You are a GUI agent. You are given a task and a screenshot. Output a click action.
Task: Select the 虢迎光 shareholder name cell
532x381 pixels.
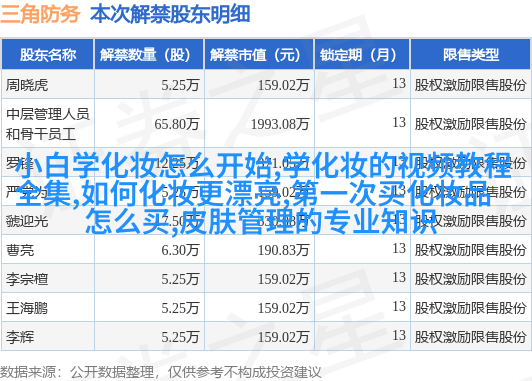[48, 221]
